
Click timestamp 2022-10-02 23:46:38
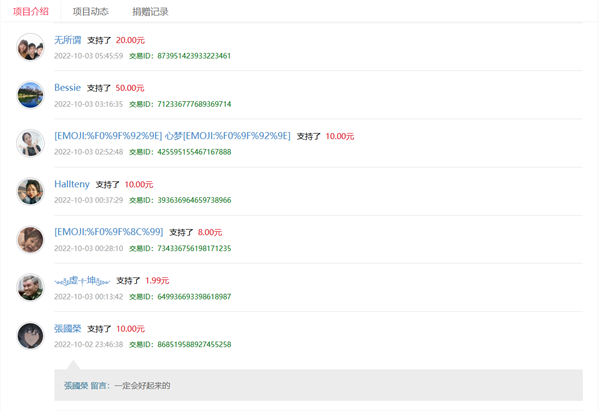coord(88,344)
